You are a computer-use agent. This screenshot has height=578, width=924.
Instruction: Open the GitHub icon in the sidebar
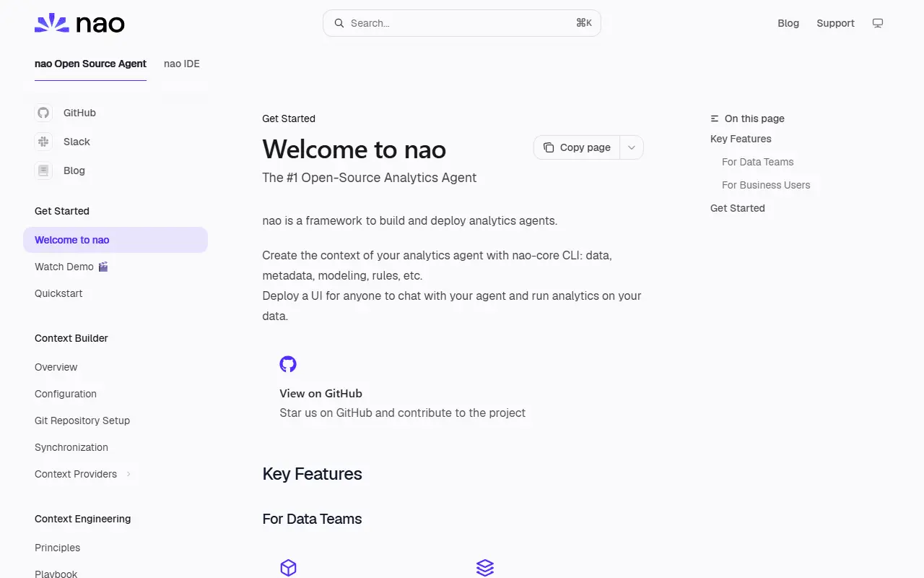coord(43,113)
